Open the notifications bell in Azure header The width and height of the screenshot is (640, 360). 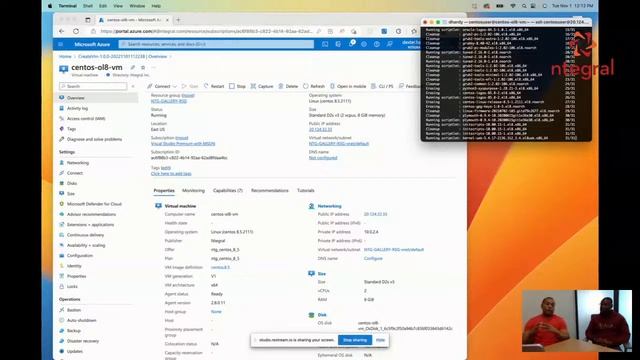coord(351,44)
